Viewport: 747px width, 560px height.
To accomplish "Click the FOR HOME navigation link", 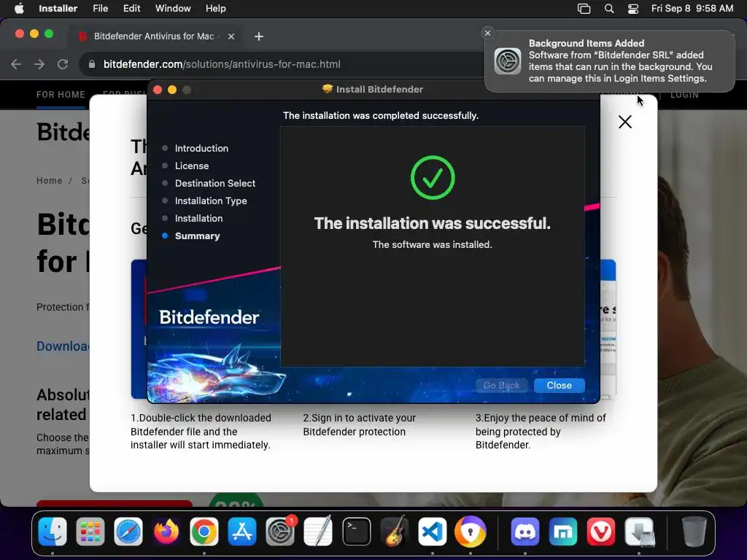I will (61, 95).
